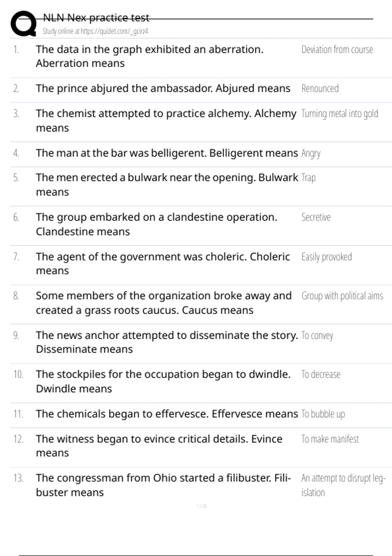
Task: Open the quizlet.com study online link
Action: coord(95,31)
